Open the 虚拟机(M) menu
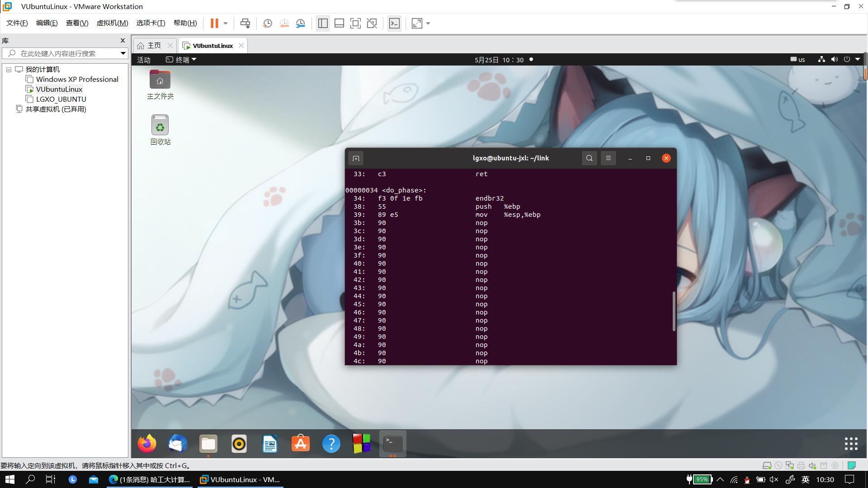This screenshot has height=488, width=868. coord(112,23)
